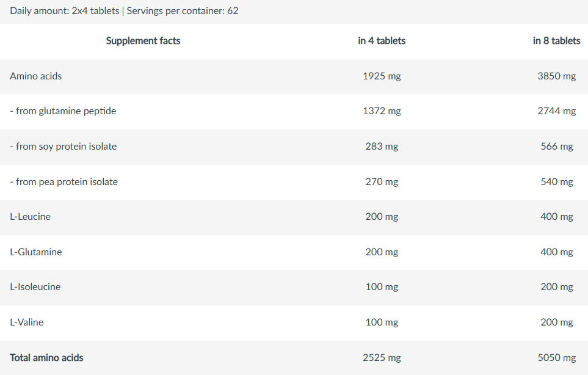Select the 'L-Isoleucine' row label
Viewport: 588px width, 375px height.
[35, 287]
